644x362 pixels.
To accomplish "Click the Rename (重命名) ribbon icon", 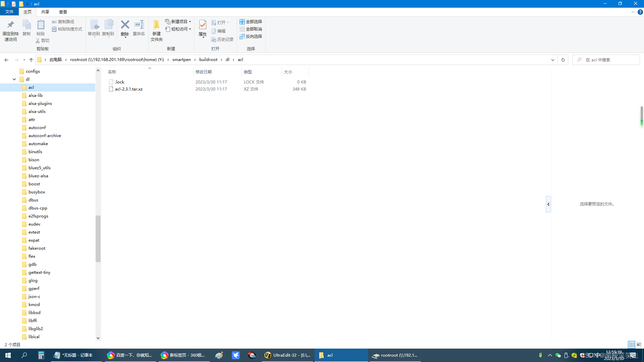I will [139, 25].
